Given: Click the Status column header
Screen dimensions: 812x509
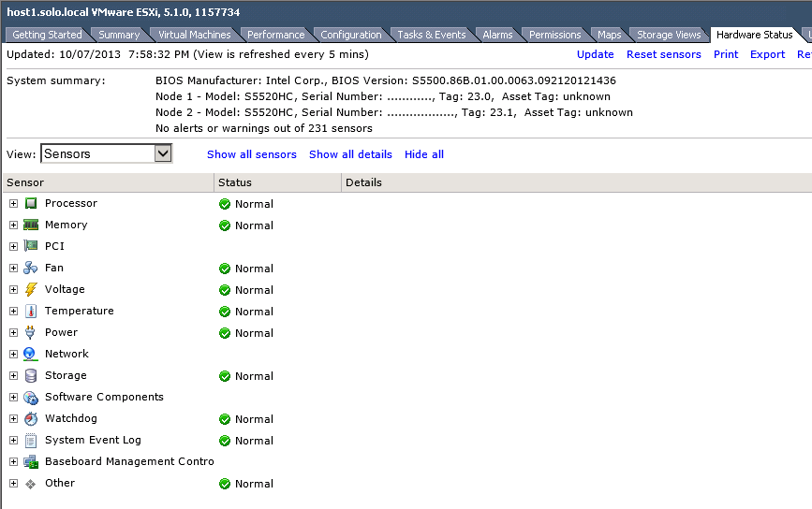Looking at the screenshot, I should (277, 182).
